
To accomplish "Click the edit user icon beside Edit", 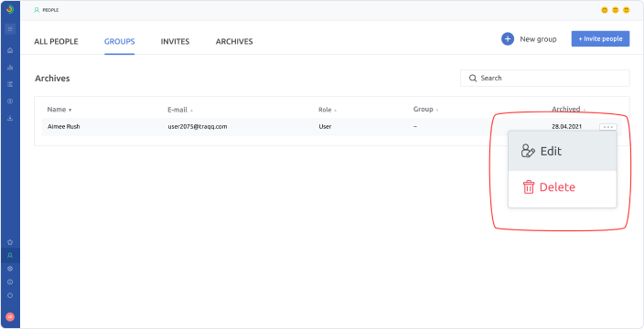I will pos(528,151).
